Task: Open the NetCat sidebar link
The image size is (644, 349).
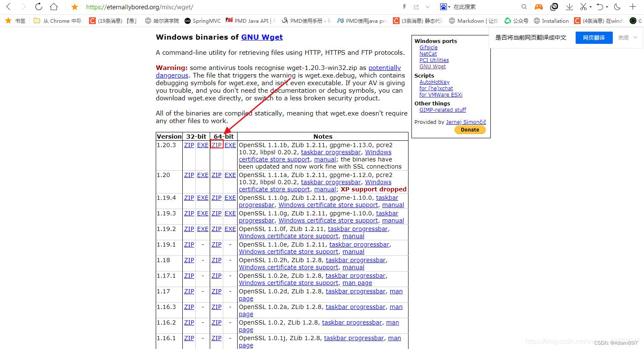Action: (x=428, y=54)
